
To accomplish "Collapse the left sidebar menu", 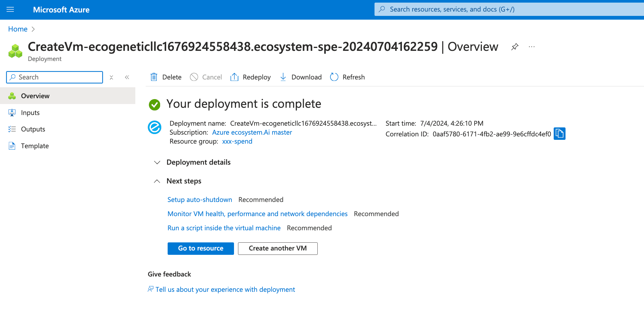I will point(127,77).
